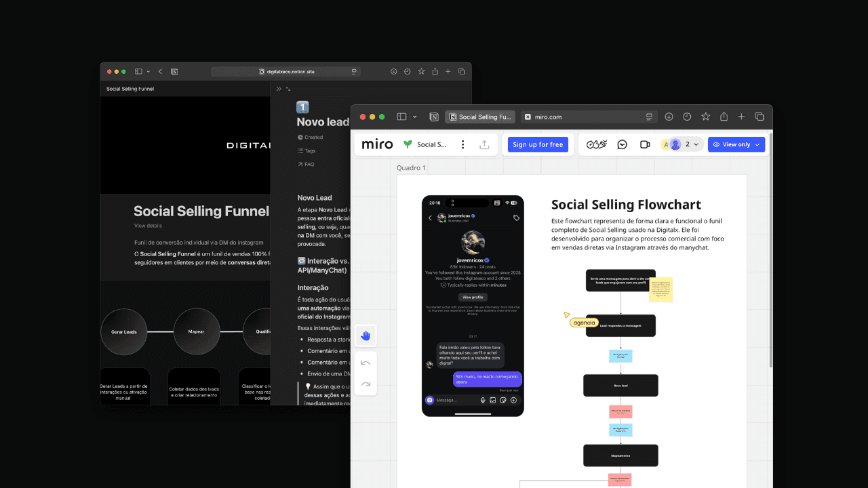Open new tab plus in Notion browser window
The image size is (868, 488).
[x=448, y=71]
